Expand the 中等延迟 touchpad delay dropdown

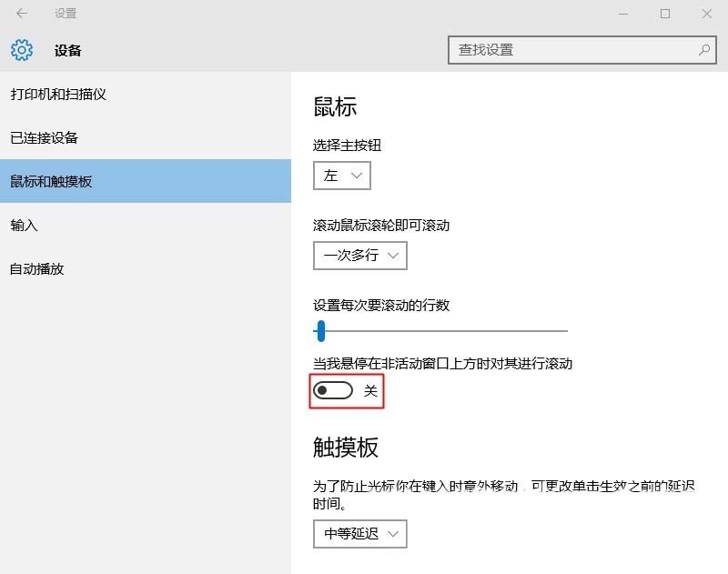359,534
